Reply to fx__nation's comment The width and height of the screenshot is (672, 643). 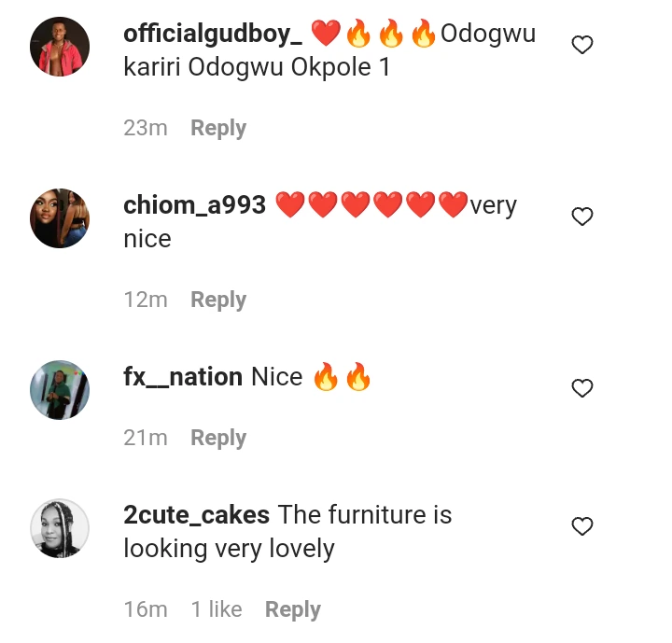click(218, 438)
